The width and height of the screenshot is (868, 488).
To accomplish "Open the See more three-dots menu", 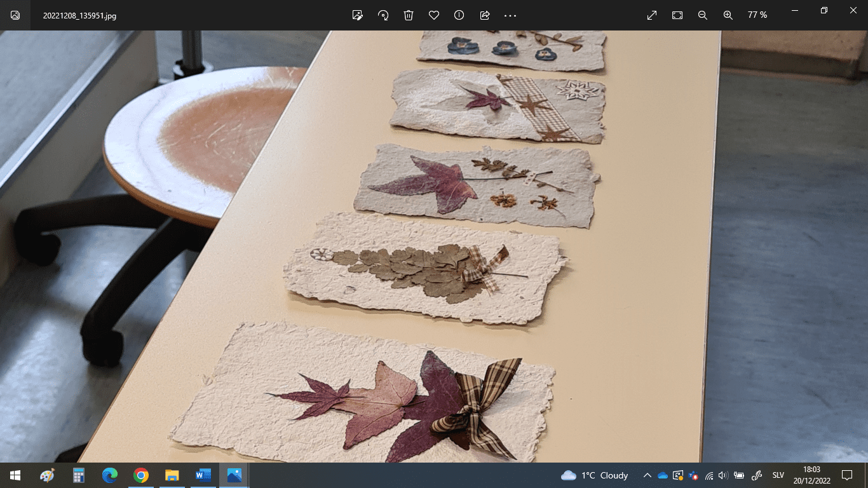I will 510,15.
